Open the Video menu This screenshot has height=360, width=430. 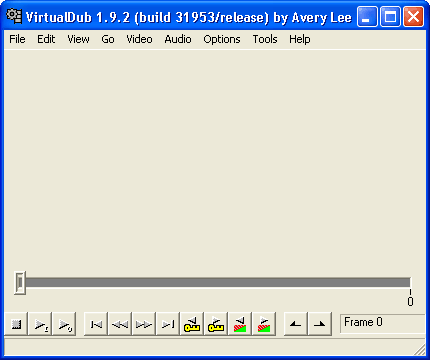point(139,39)
